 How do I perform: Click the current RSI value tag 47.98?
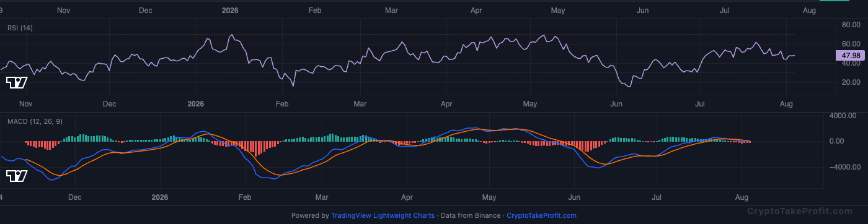pyautogui.click(x=849, y=56)
